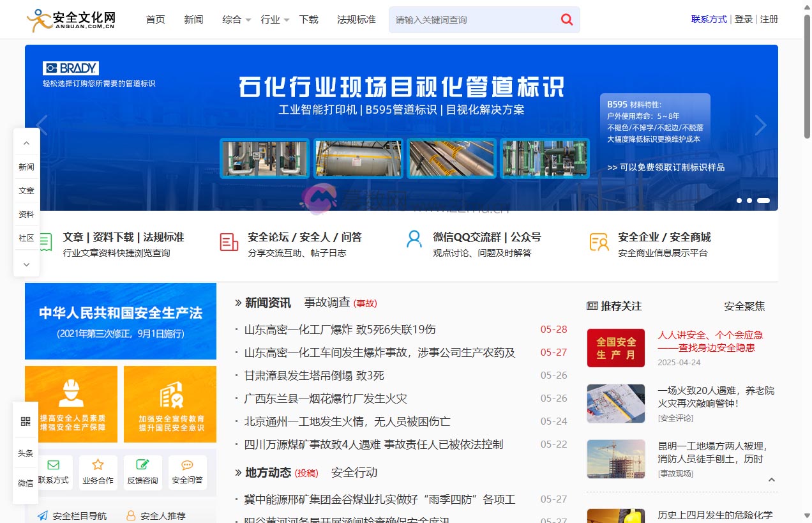Click the 安全栏目导航 paper plane icon
The height and width of the screenshot is (523, 812).
tap(42, 515)
